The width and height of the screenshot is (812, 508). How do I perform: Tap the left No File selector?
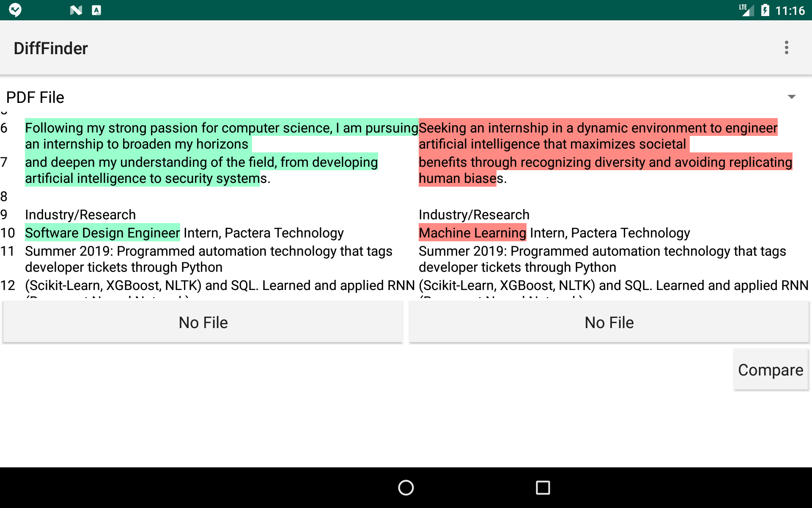tap(203, 322)
